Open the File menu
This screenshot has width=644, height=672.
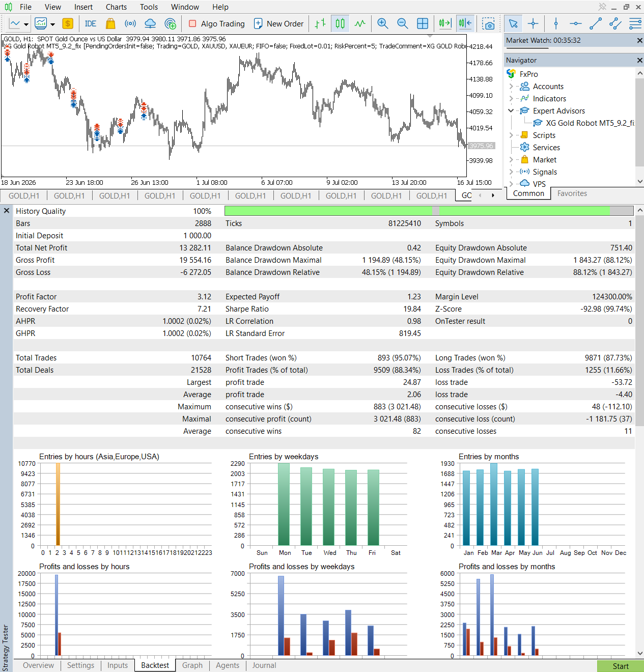[x=25, y=7]
